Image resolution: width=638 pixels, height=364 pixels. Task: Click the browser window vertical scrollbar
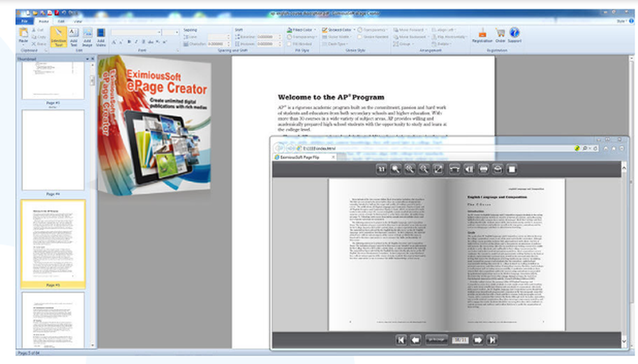(x=624, y=254)
